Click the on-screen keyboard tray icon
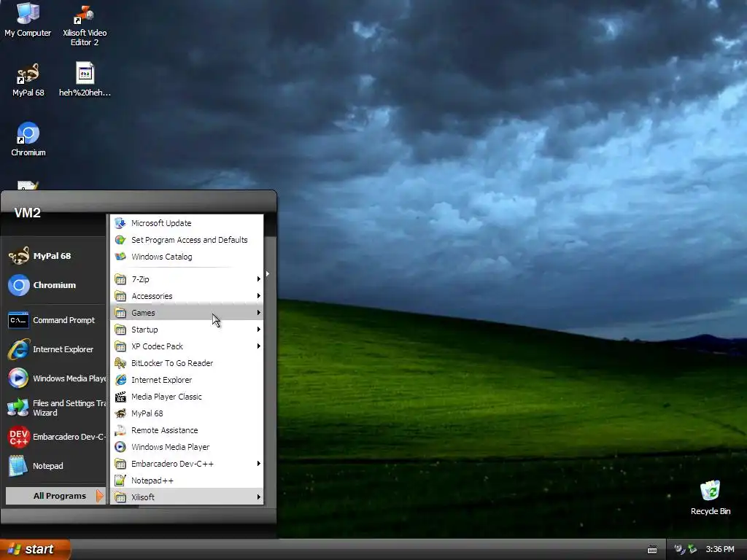Screen dimensions: 747x560 click(652, 550)
